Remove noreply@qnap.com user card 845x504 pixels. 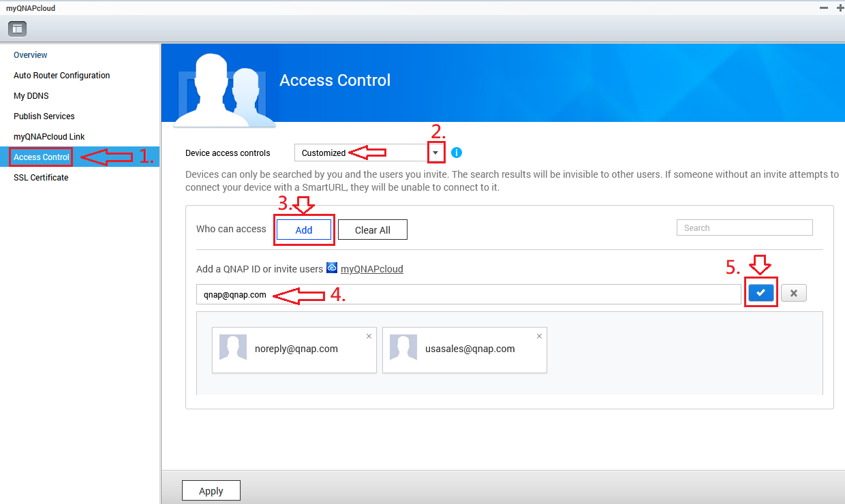369,336
